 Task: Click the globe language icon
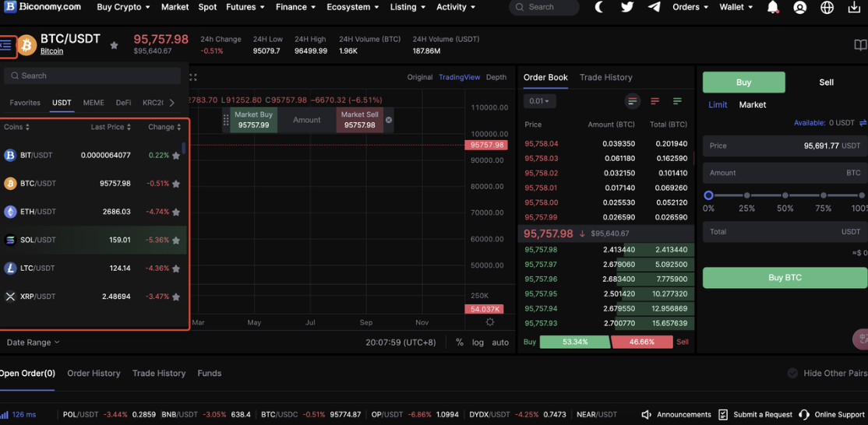(827, 8)
